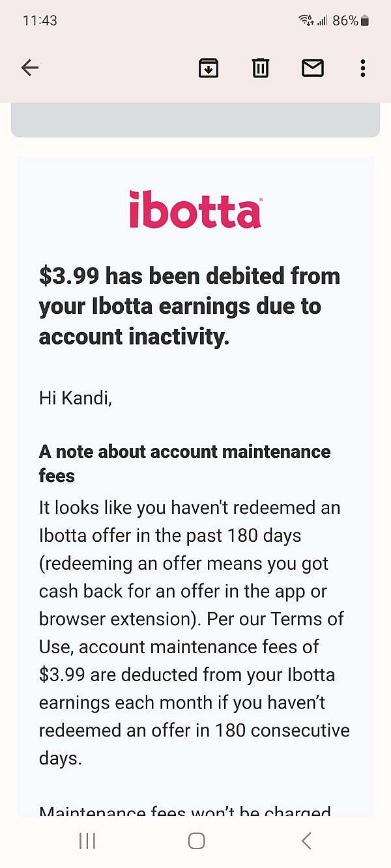Archive the email using the archive icon

point(208,68)
